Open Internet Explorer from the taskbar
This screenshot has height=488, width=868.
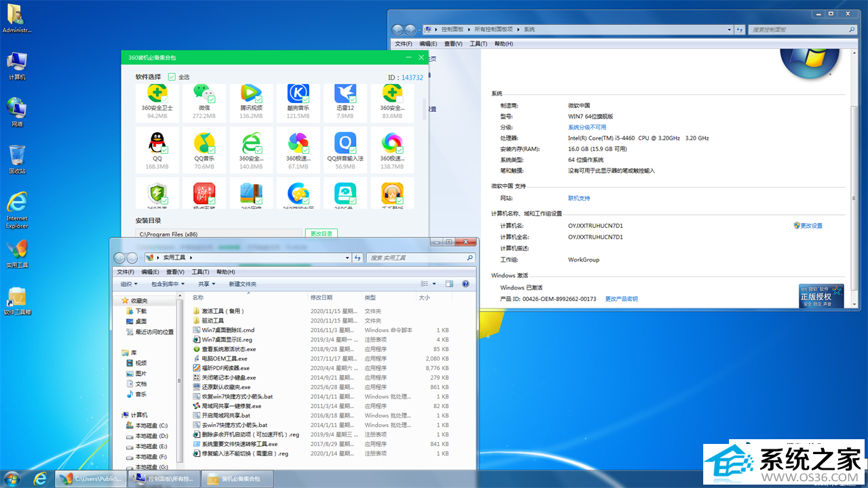click(x=41, y=479)
